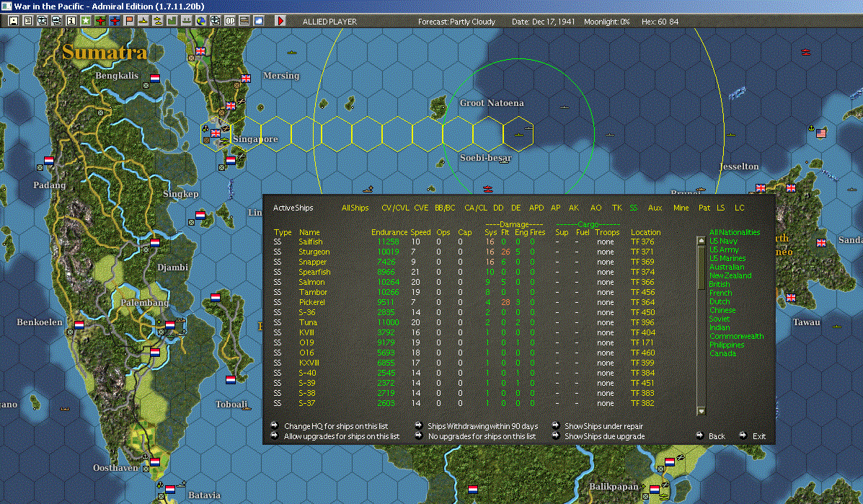Open the submarine named KXVIII
This screenshot has height=504, width=863.
click(309, 363)
